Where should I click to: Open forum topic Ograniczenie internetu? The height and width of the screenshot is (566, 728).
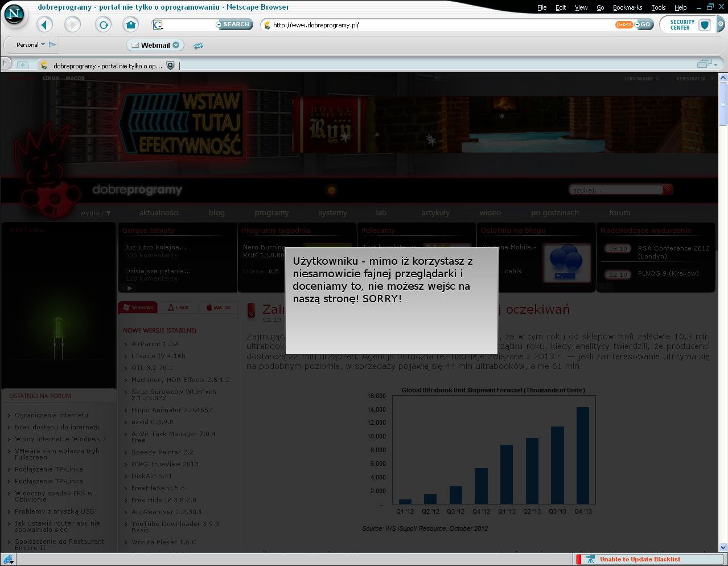pyautogui.click(x=51, y=415)
